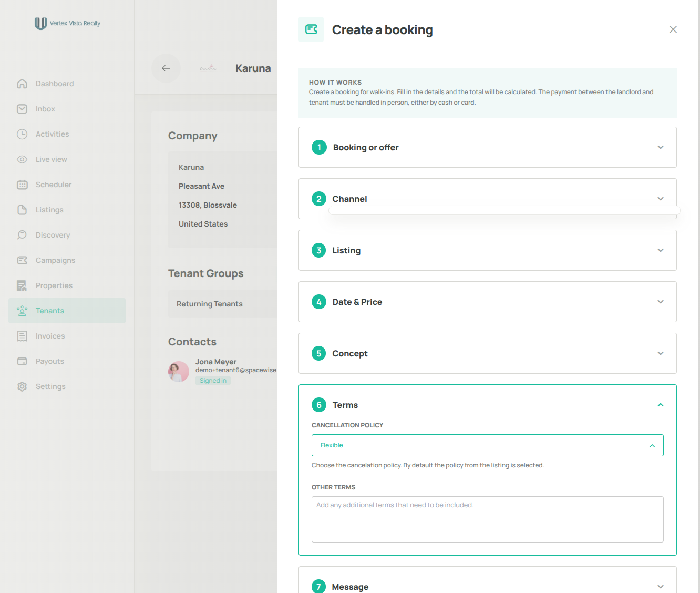Expand the Booking or offer section
This screenshot has width=700, height=593.
(x=487, y=147)
